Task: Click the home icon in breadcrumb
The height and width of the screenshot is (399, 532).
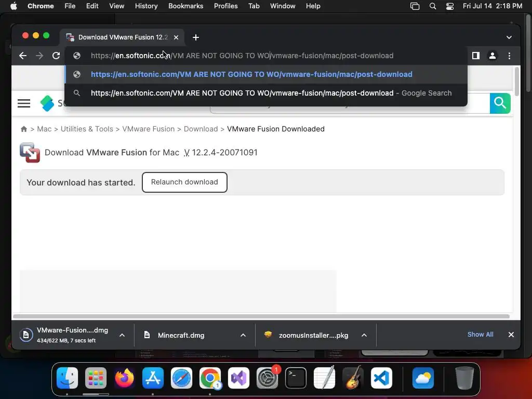Action: [24, 129]
